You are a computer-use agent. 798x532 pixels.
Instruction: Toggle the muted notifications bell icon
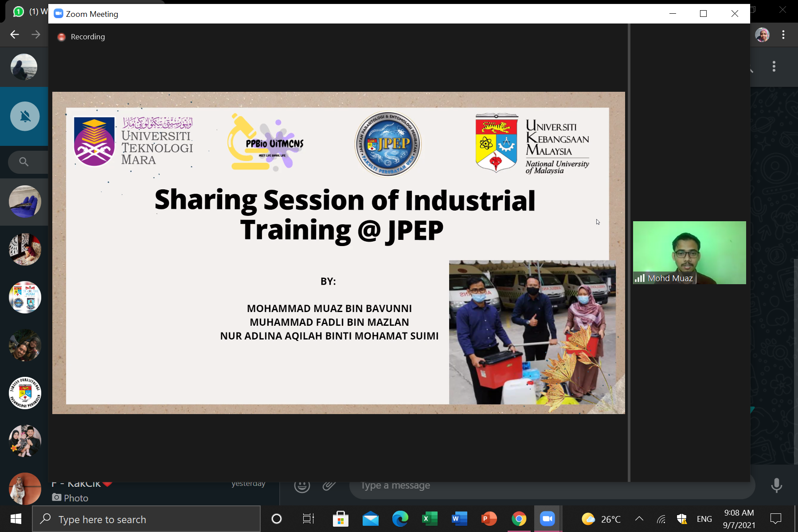(25, 117)
